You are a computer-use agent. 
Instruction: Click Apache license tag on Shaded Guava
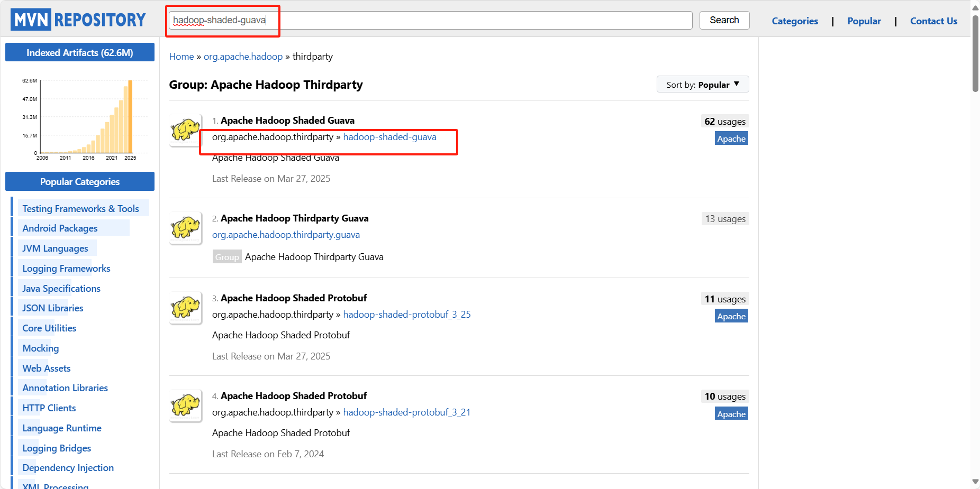[x=731, y=139]
